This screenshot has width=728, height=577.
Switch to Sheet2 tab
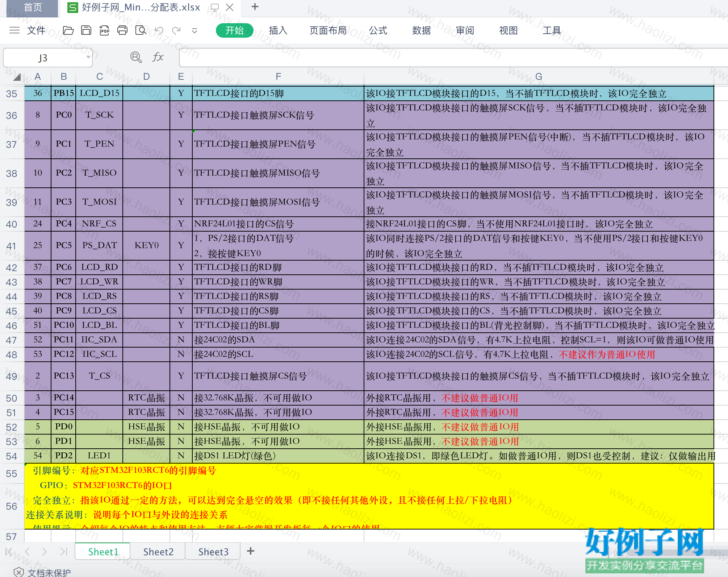tap(158, 552)
